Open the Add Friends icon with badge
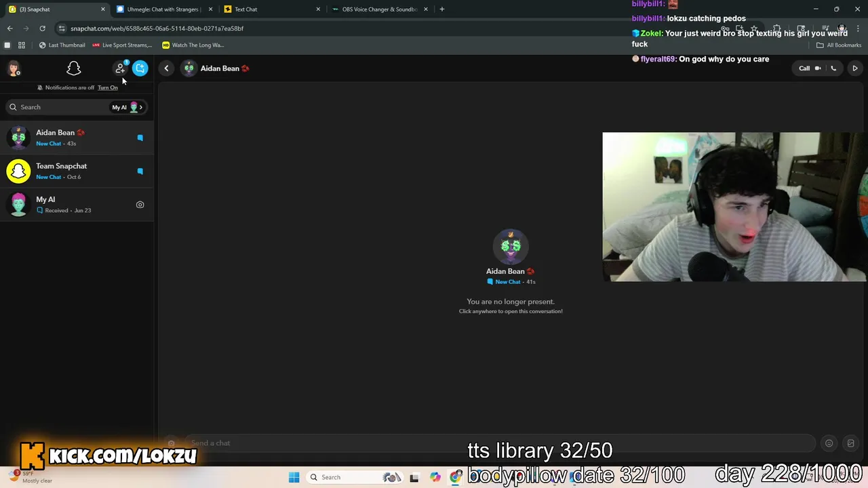Image resolution: width=868 pixels, height=488 pixels. [x=120, y=68]
